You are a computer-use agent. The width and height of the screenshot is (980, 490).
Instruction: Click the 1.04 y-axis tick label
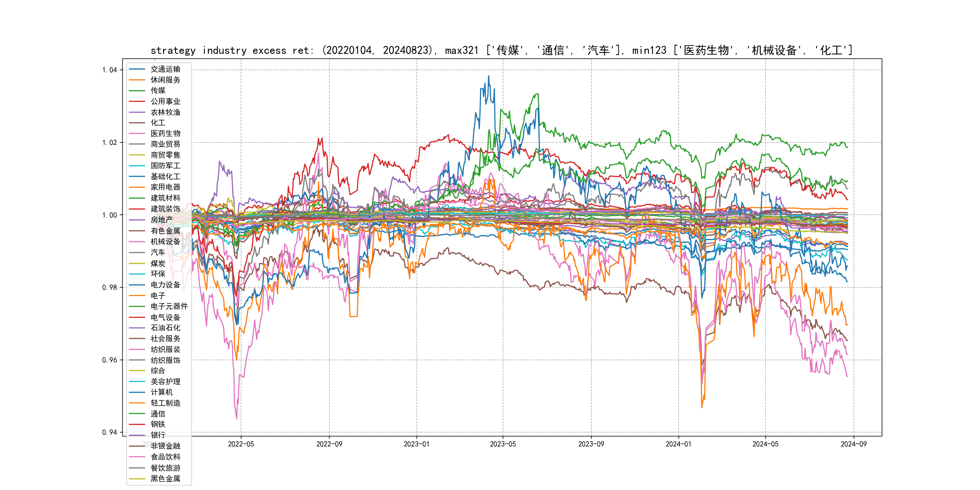pos(109,70)
